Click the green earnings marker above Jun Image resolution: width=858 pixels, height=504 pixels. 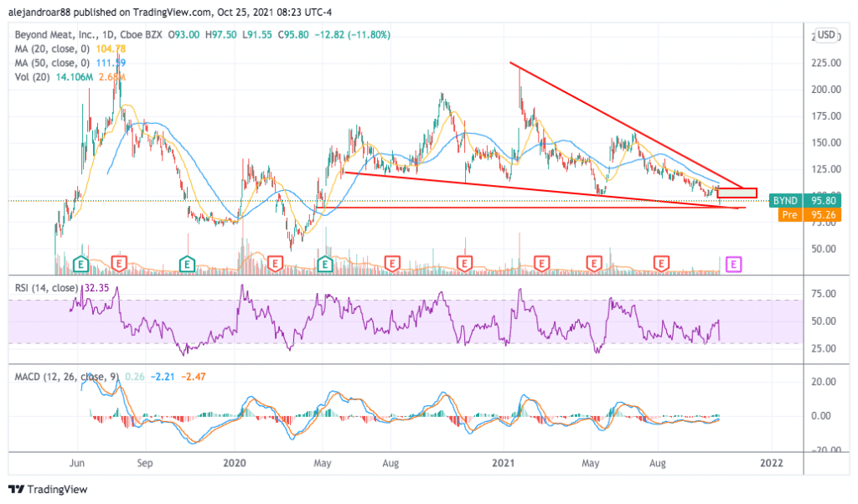pos(81,265)
